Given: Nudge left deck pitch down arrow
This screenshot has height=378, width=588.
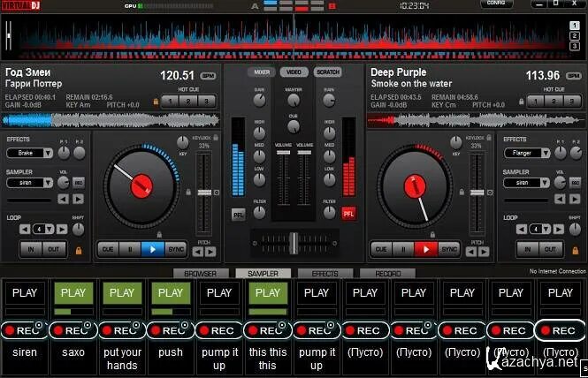Looking at the screenshot, I should pyautogui.click(x=198, y=252).
